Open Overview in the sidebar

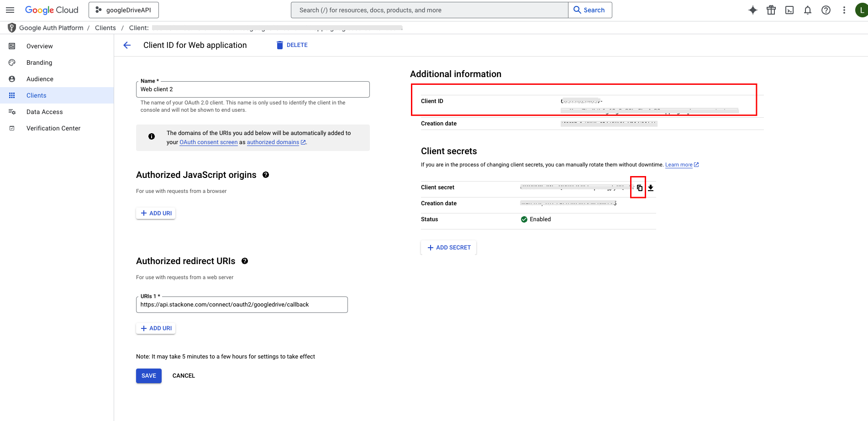pyautogui.click(x=57, y=46)
